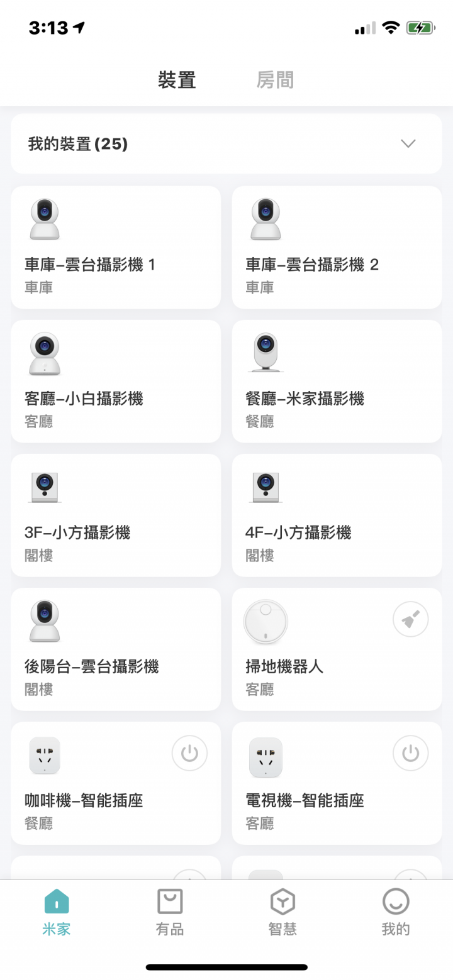This screenshot has width=453, height=980.
Task: Open the 3F–小方攝影機 camera icon
Action: (x=45, y=487)
